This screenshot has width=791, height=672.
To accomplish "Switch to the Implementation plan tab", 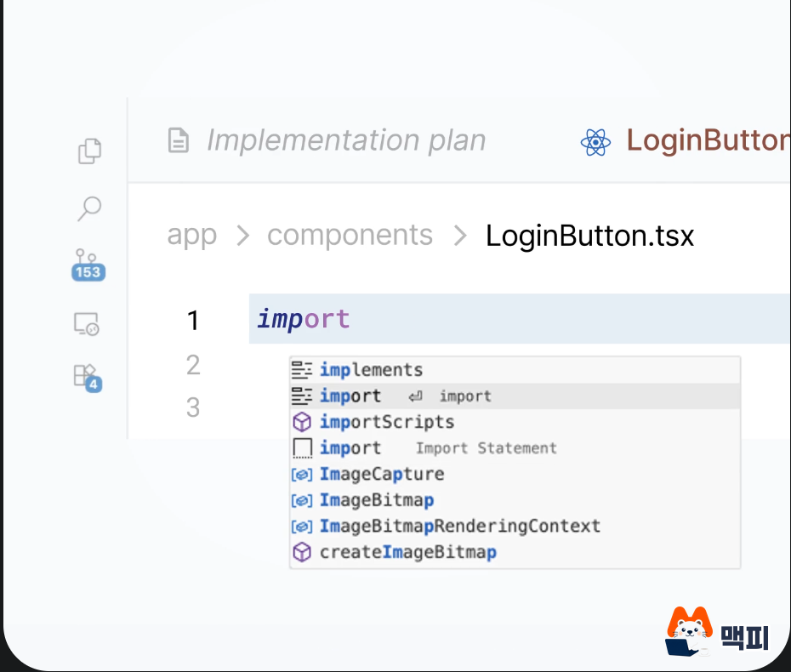I will click(x=327, y=140).
